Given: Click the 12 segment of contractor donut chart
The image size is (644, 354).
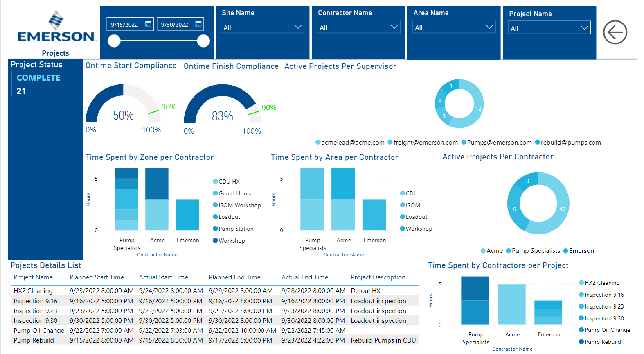Looking at the screenshot, I should click(x=562, y=209).
